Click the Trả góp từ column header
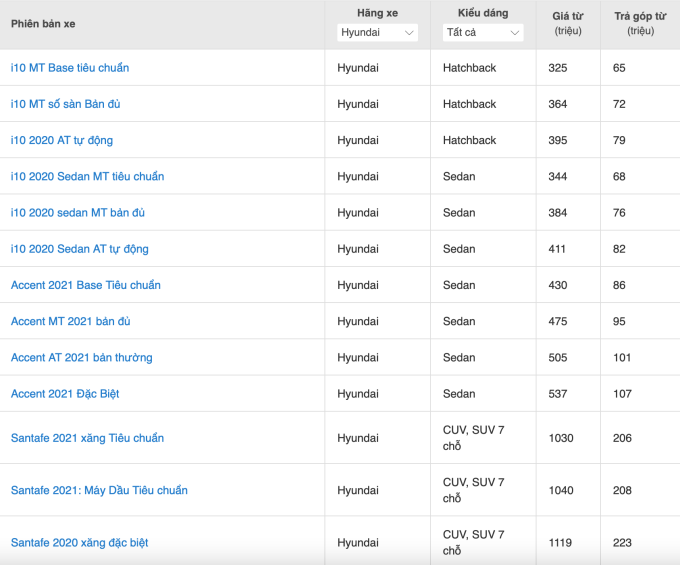Image resolution: width=680 pixels, height=565 pixels. coord(640,22)
